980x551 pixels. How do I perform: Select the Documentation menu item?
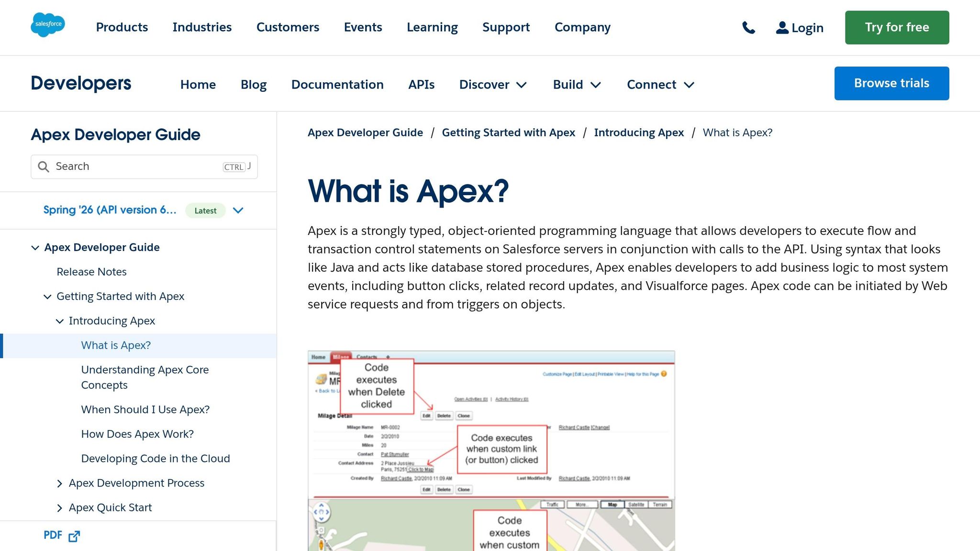click(x=337, y=84)
